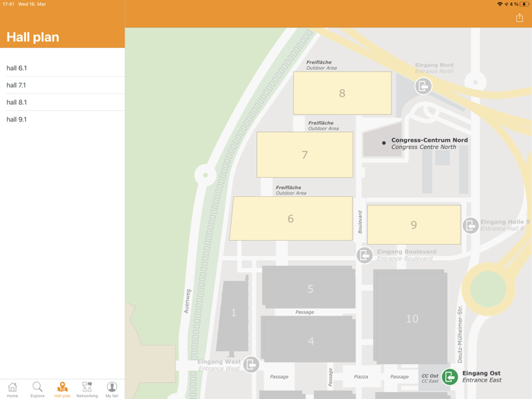This screenshot has width=532, height=399.
Task: Open the My fair tab
Action: click(112, 389)
